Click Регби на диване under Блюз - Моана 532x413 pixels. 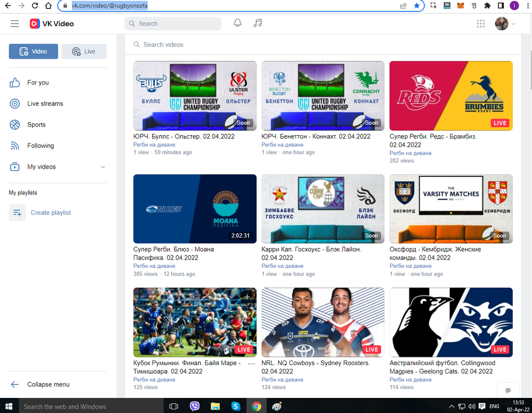[154, 266]
